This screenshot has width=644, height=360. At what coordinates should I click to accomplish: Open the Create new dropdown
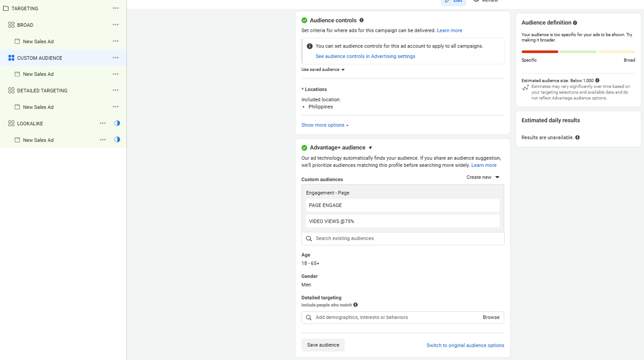pyautogui.click(x=483, y=177)
